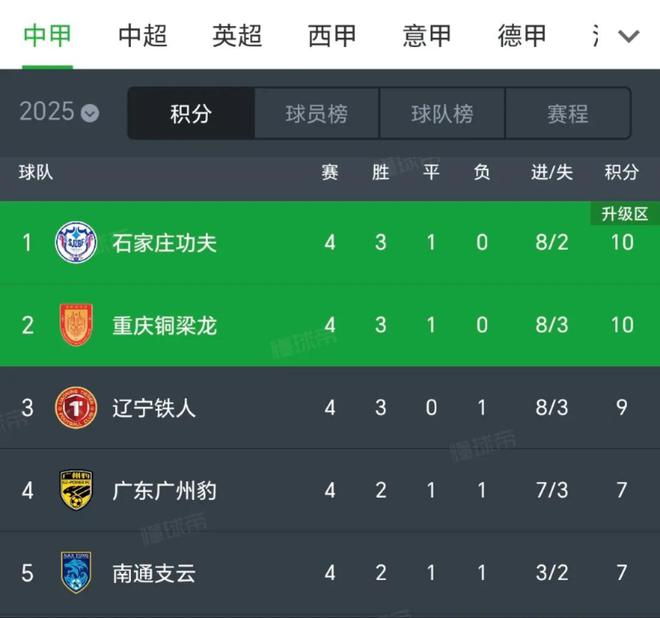Viewport: 660px width, 618px height.
Task: Expand the league list chevron
Action: click(x=628, y=37)
